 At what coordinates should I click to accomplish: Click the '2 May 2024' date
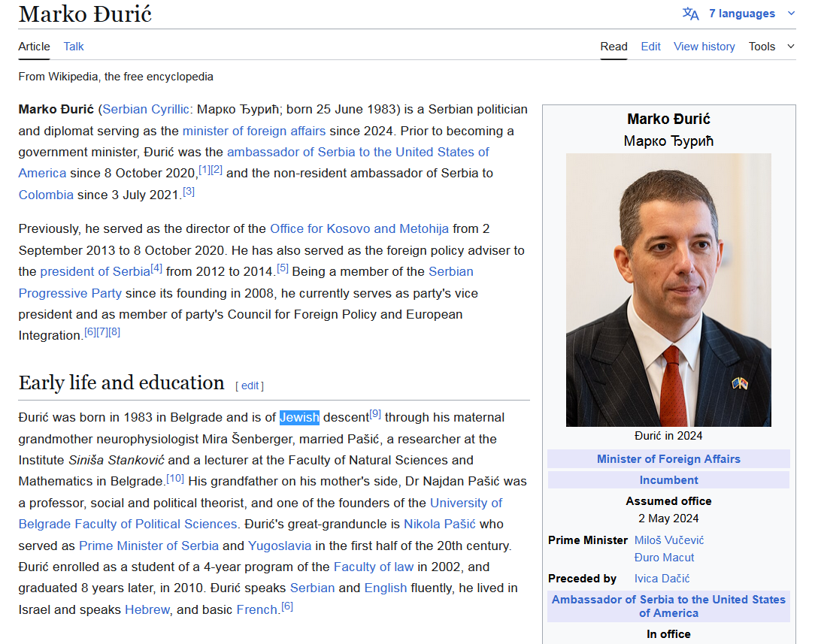[x=668, y=519]
